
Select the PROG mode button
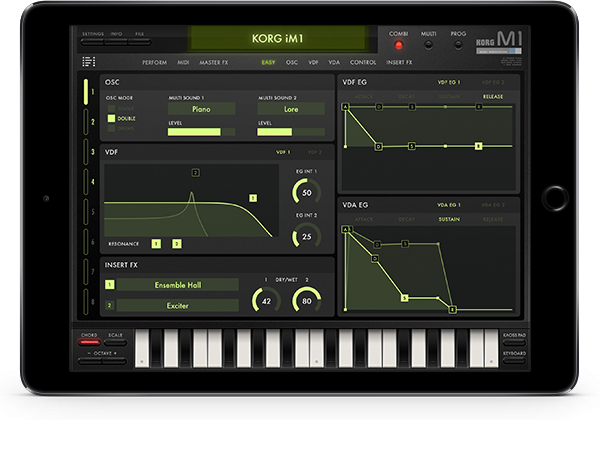tap(458, 45)
